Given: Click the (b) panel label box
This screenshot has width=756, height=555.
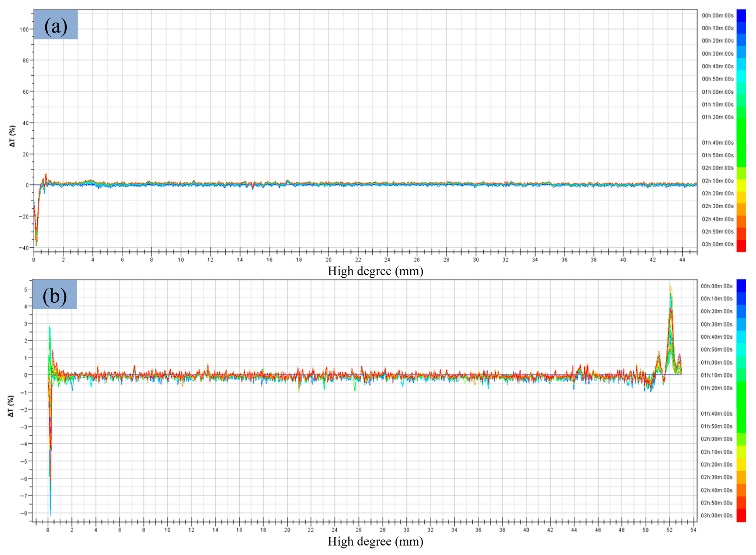Looking at the screenshot, I should 55,295.
